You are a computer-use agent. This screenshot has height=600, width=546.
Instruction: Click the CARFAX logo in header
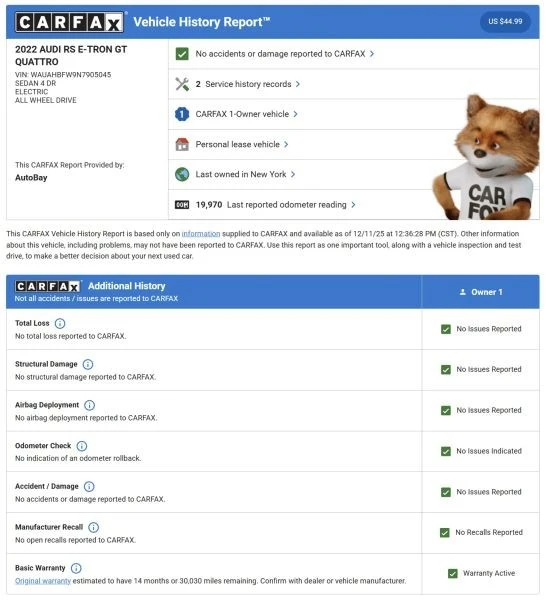(69, 22)
